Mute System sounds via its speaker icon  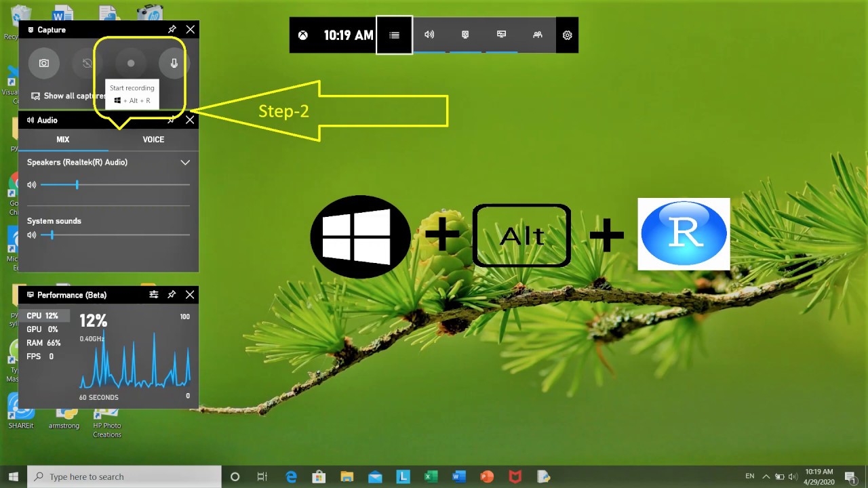(x=31, y=235)
